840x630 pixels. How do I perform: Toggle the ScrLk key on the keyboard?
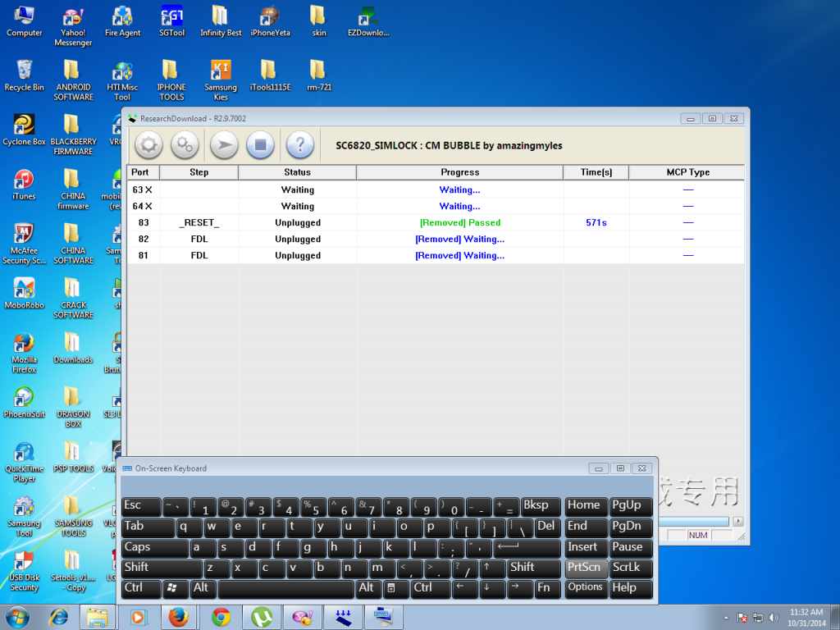[631, 568]
